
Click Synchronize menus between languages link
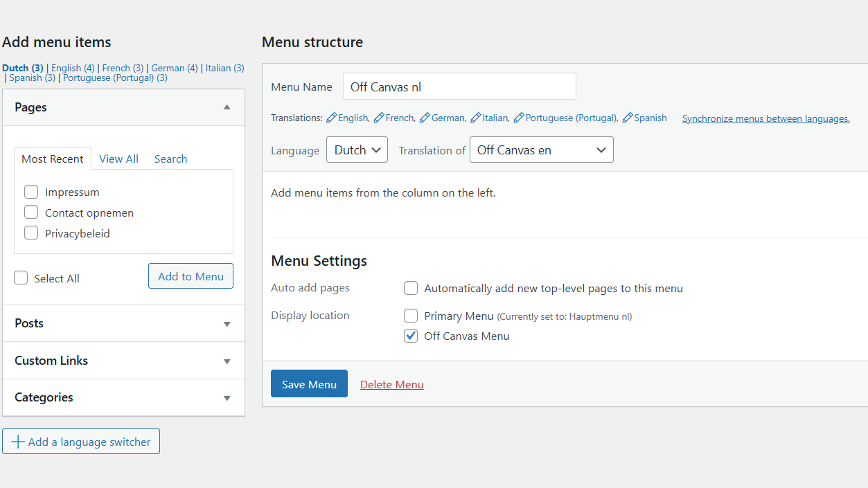point(766,118)
